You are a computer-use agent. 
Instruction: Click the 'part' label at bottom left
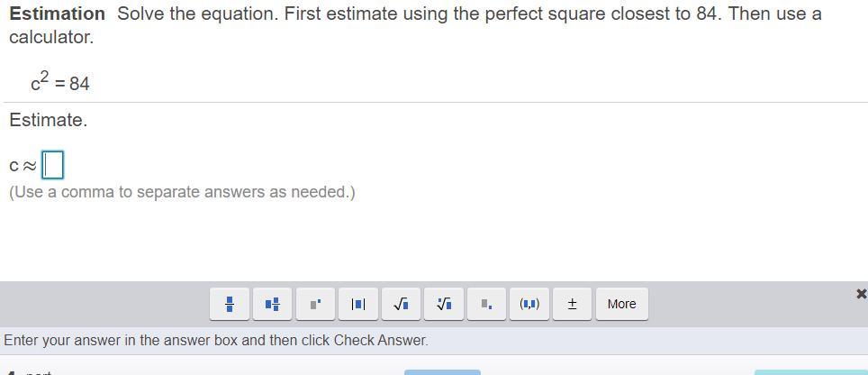pyautogui.click(x=38, y=372)
